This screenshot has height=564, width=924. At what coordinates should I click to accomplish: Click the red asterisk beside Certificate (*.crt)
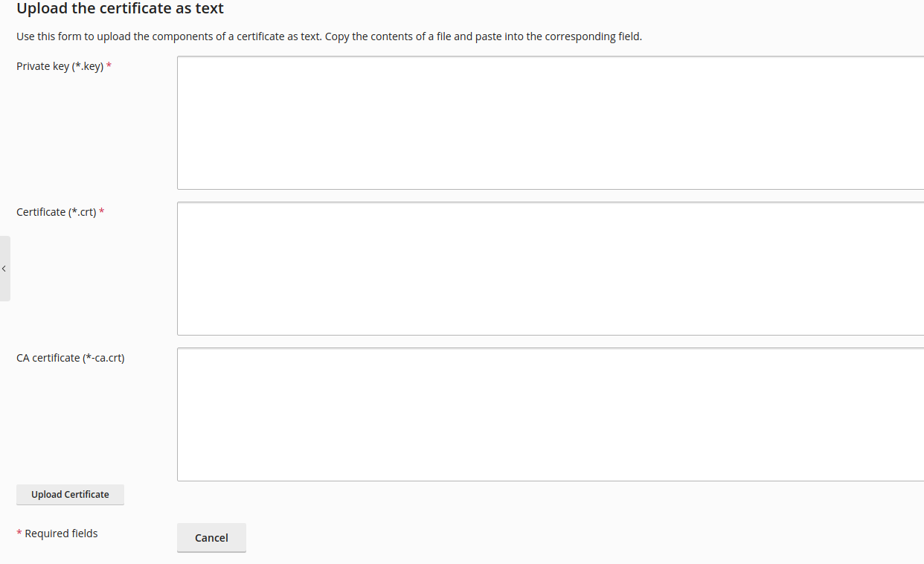click(x=102, y=212)
